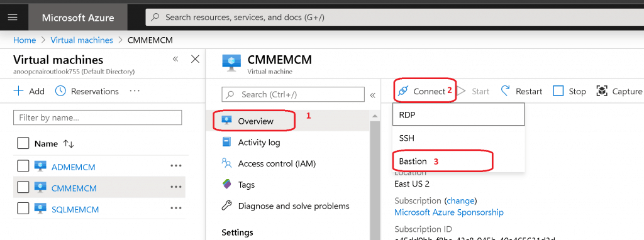Open Access control (IAM)
The width and height of the screenshot is (644, 240).
pyautogui.click(x=277, y=164)
